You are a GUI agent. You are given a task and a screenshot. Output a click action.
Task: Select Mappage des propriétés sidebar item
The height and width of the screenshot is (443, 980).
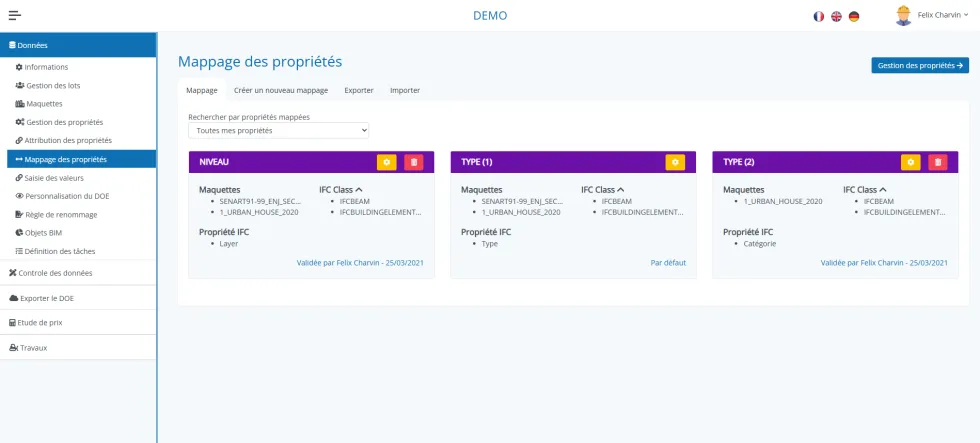pos(81,159)
